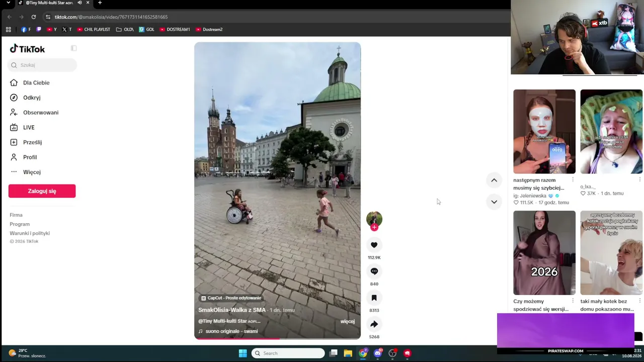The image size is (644, 362).
Task: Open the bookmarks apps grid icon
Action: point(8,30)
